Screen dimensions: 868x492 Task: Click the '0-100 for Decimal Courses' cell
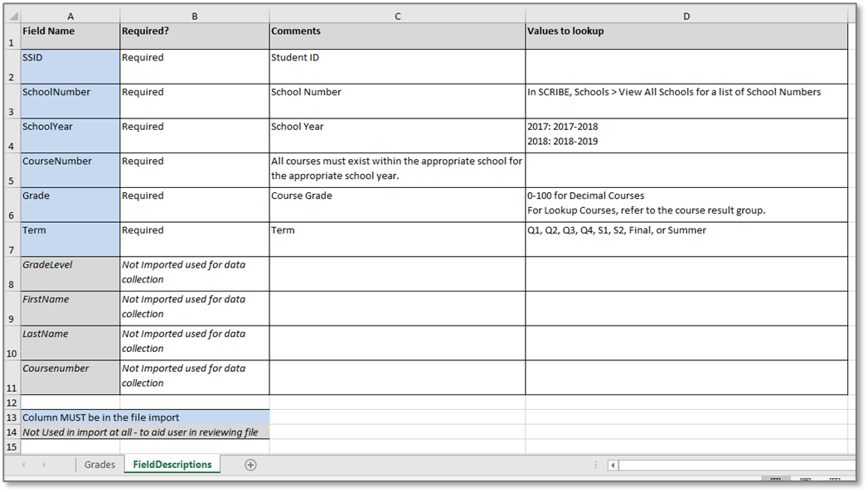(x=686, y=205)
